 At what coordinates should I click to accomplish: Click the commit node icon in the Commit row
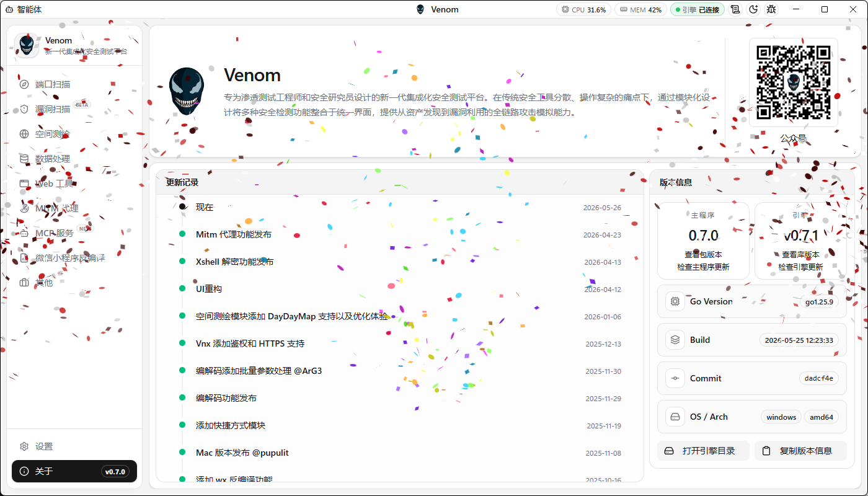click(x=675, y=378)
